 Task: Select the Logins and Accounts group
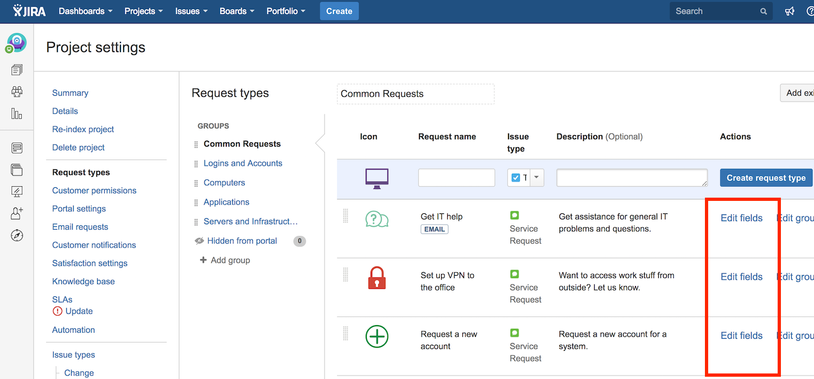click(x=242, y=163)
